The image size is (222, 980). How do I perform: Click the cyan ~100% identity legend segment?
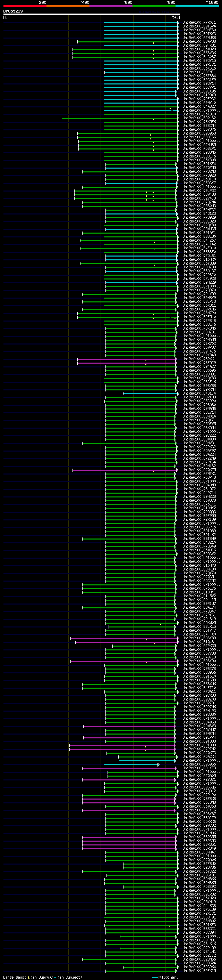[197, 7]
